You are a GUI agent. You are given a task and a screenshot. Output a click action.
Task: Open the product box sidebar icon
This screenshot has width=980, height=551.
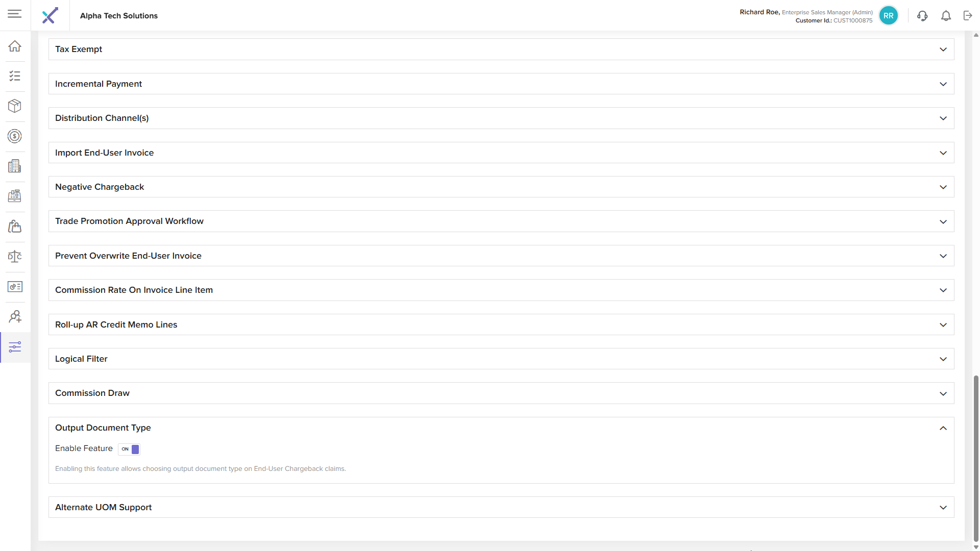point(15,106)
